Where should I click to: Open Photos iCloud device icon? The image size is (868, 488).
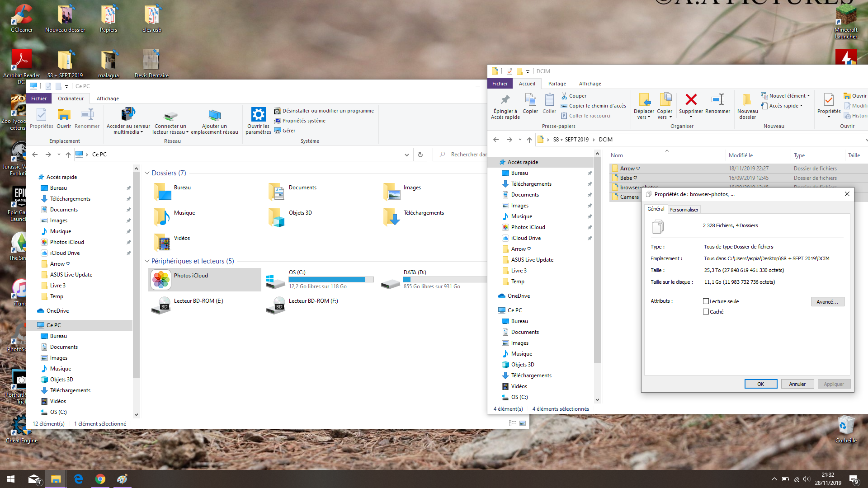[x=161, y=280]
